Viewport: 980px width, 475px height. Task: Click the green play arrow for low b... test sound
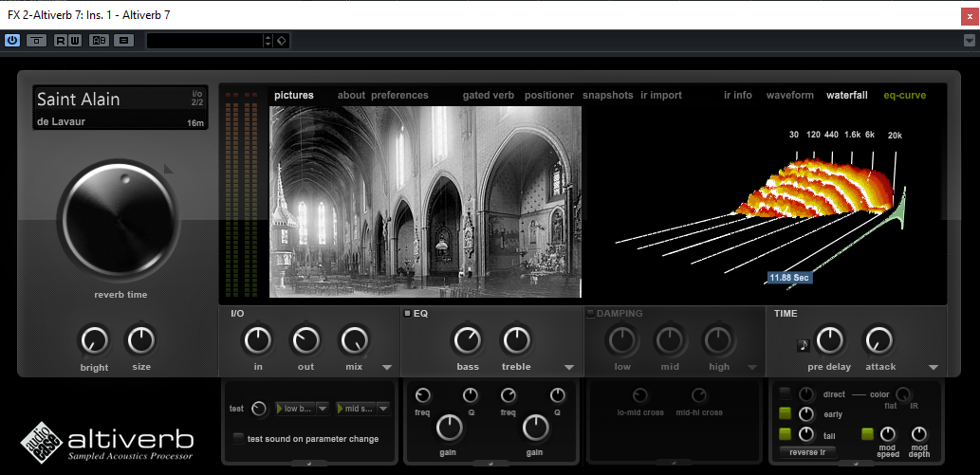(x=279, y=409)
